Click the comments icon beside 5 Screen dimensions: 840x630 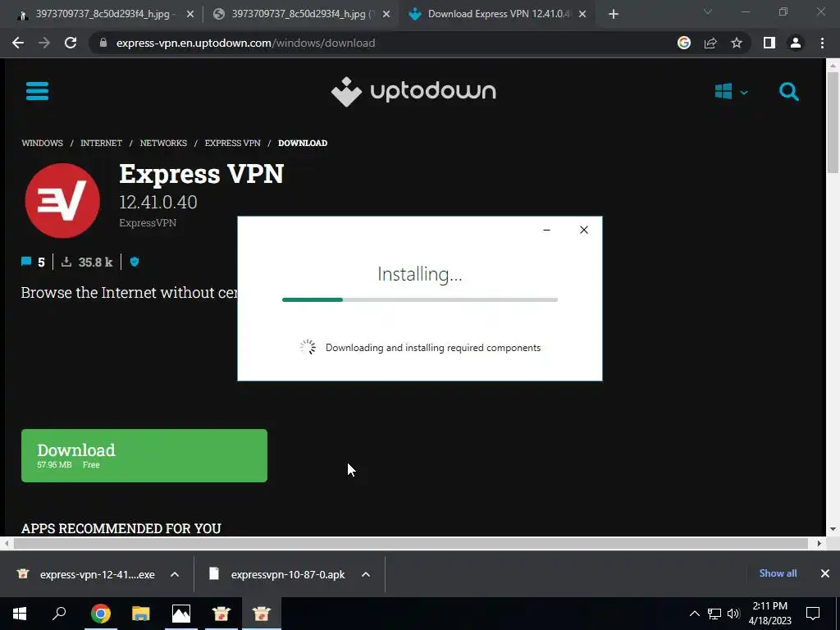tap(25, 262)
